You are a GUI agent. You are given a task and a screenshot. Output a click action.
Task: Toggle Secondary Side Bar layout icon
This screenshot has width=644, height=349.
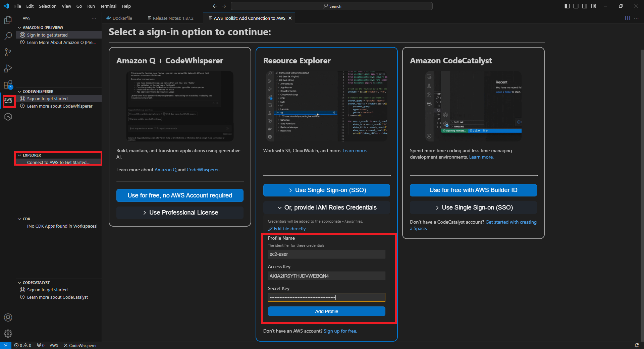pyautogui.click(x=585, y=6)
